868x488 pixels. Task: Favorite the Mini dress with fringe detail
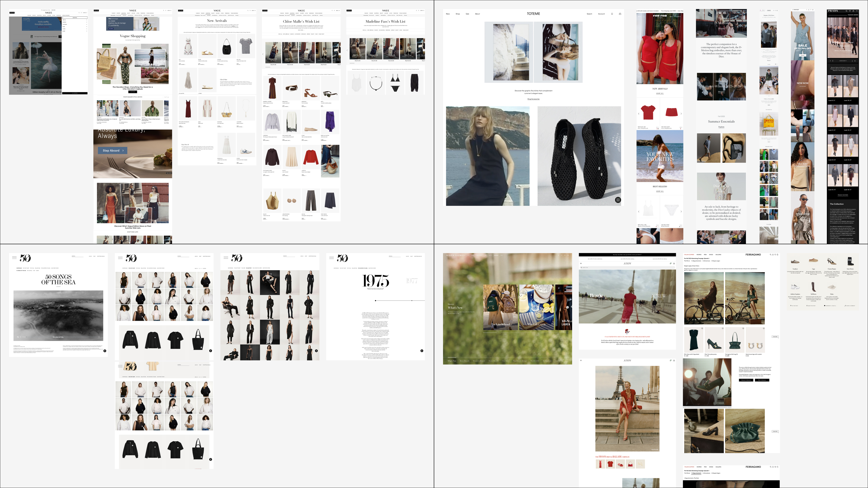[702, 328]
